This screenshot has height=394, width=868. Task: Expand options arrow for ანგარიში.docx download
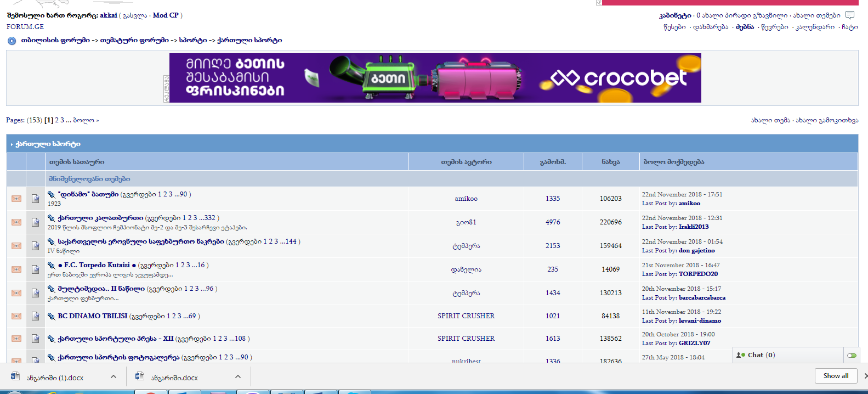pos(238,376)
